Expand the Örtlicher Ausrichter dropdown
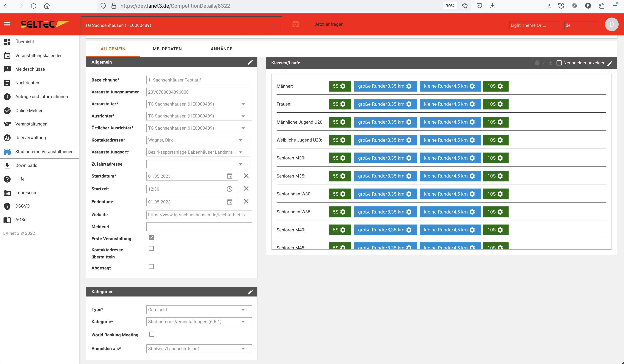Viewport: 624px width, 364px height. click(x=199, y=128)
